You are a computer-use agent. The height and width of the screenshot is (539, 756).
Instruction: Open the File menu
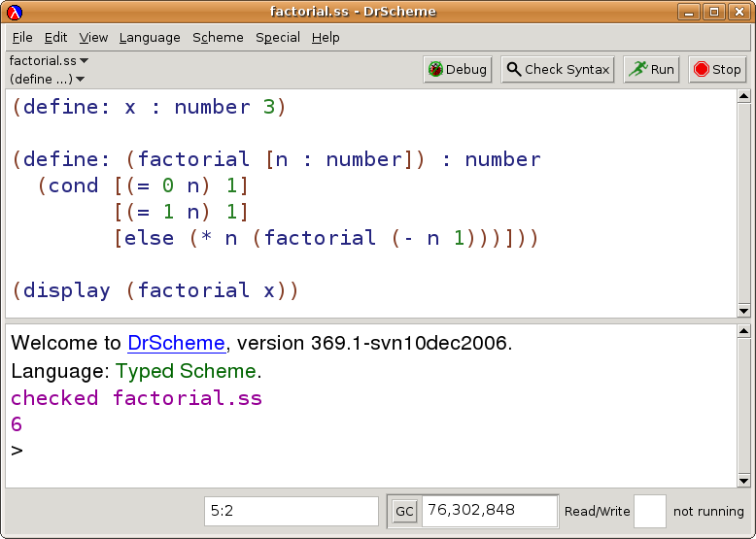[22, 37]
